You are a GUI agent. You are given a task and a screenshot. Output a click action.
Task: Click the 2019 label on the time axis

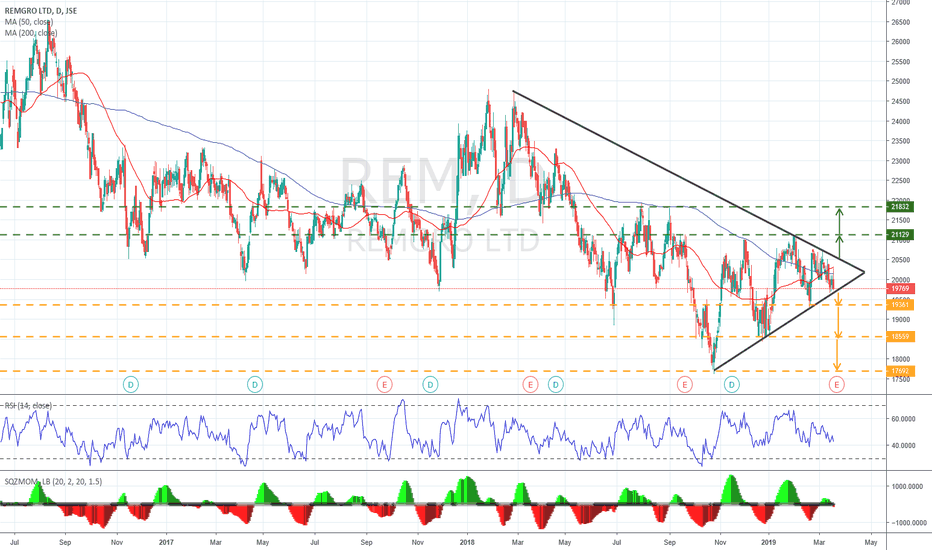(769, 542)
